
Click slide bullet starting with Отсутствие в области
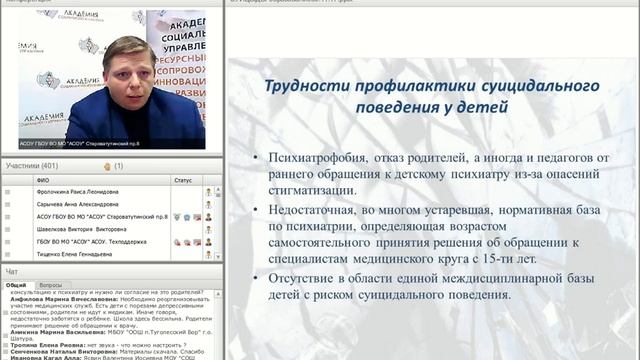point(431,287)
